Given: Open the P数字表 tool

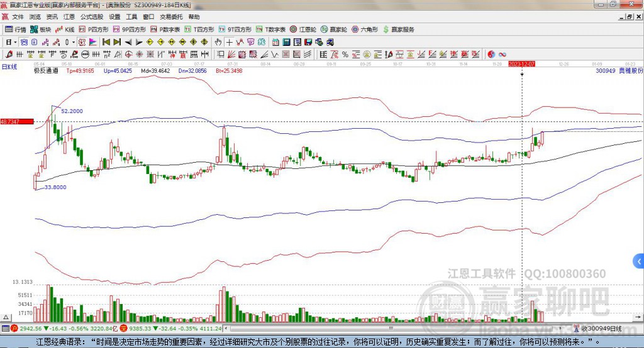Looking at the screenshot, I should pyautogui.click(x=165, y=30).
